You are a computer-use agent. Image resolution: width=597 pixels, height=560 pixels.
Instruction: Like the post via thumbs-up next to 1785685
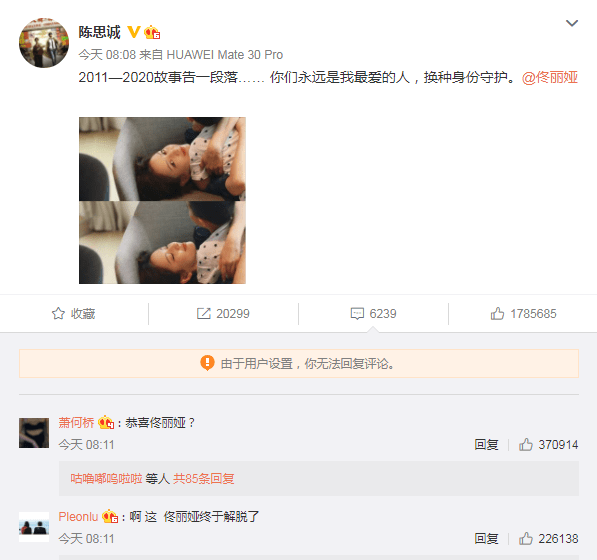(x=497, y=314)
